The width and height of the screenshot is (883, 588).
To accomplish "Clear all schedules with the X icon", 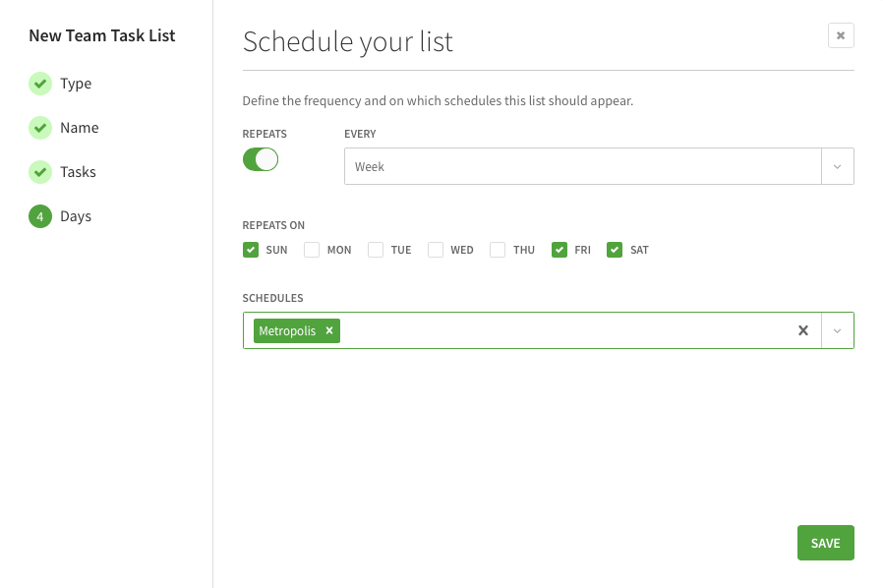I will (802, 330).
